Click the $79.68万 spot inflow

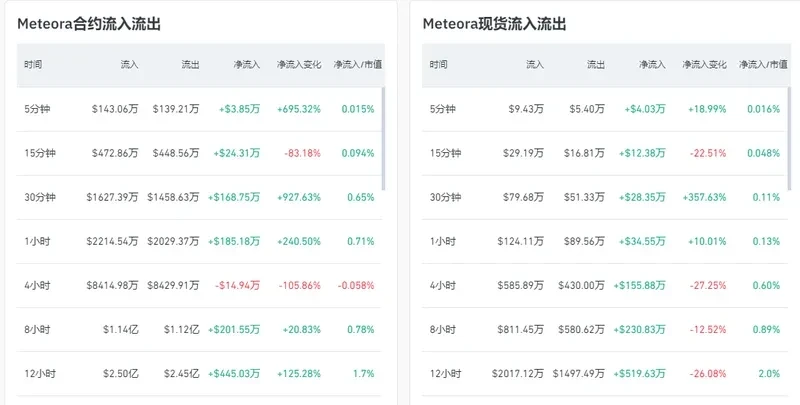click(x=523, y=197)
